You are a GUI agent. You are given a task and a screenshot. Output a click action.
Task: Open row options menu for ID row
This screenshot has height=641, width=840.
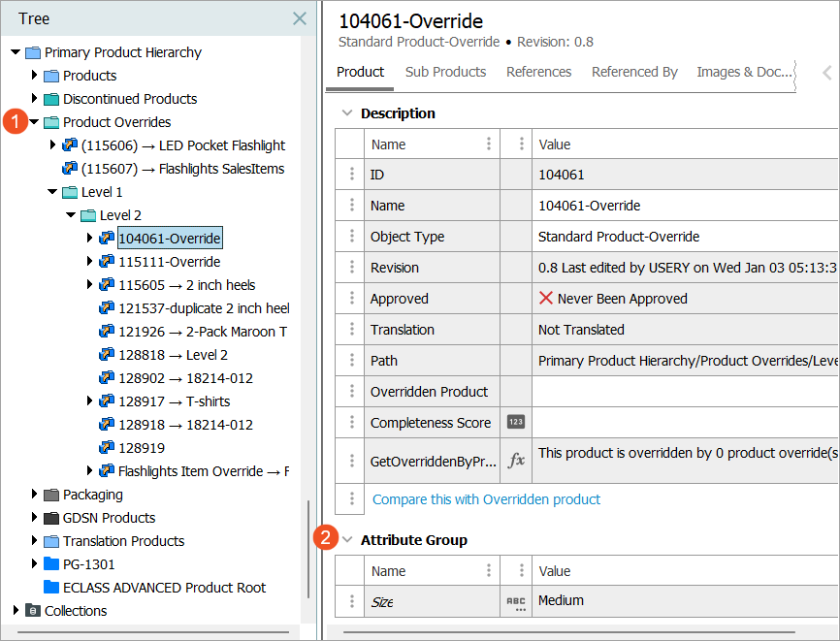coord(351,175)
